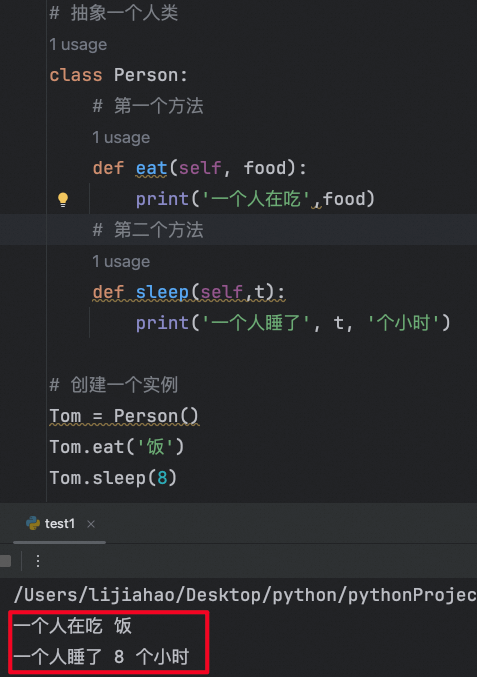Place cursor on line Tom = Person()

[x=124, y=416]
